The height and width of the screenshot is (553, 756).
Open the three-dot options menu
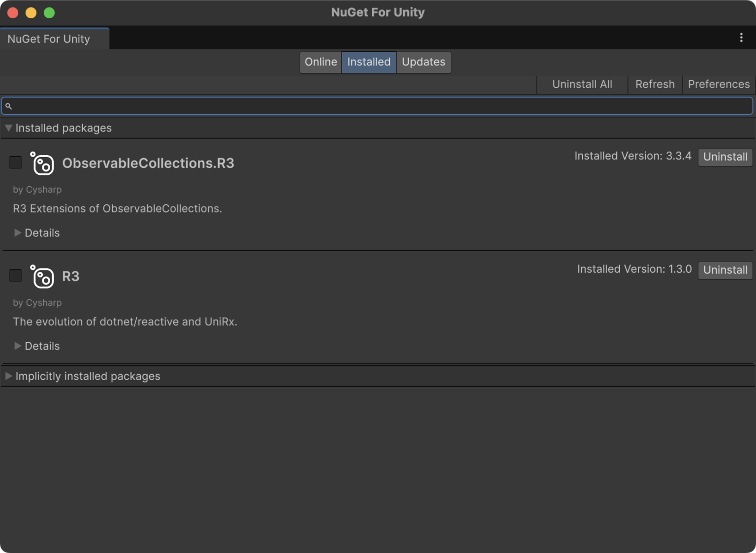[741, 37]
